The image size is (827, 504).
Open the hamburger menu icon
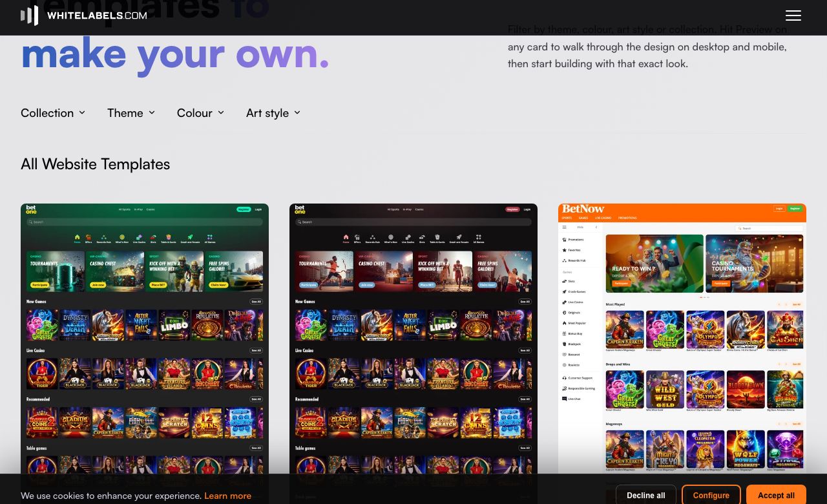793,16
